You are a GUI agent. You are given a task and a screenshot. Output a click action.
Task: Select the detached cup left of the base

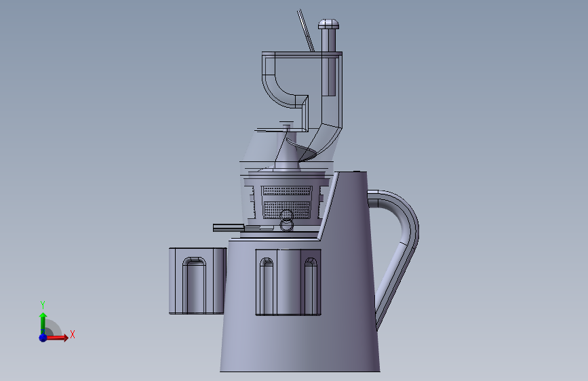tap(197, 281)
